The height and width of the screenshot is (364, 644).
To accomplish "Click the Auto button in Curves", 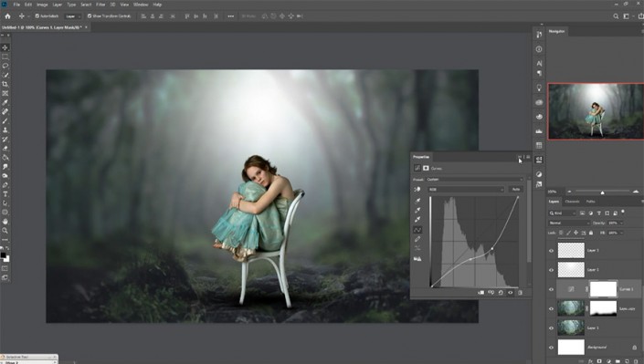I will (x=516, y=189).
